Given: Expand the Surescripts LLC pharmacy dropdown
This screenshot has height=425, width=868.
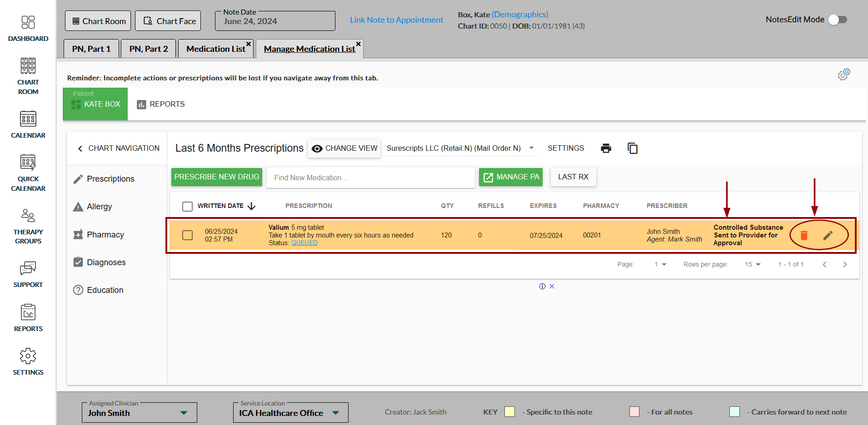Looking at the screenshot, I should pos(531,148).
